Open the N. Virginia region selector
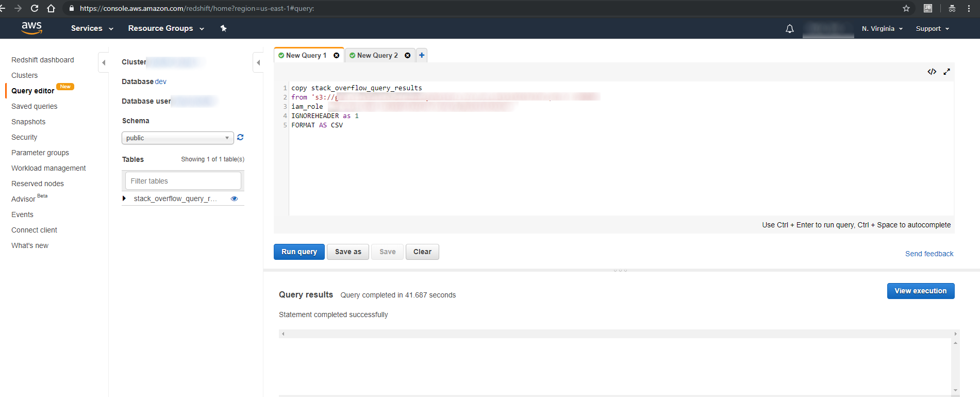This screenshot has width=980, height=397. [882, 28]
